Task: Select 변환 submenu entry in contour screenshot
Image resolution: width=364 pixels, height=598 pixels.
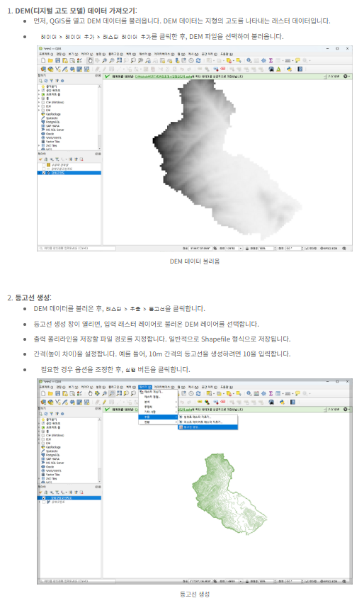Action: [158, 422]
